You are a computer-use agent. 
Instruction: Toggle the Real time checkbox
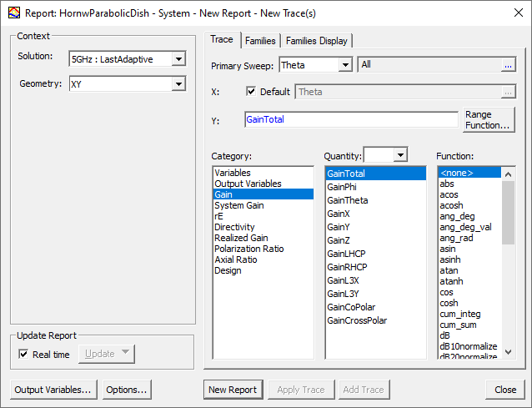click(x=23, y=354)
